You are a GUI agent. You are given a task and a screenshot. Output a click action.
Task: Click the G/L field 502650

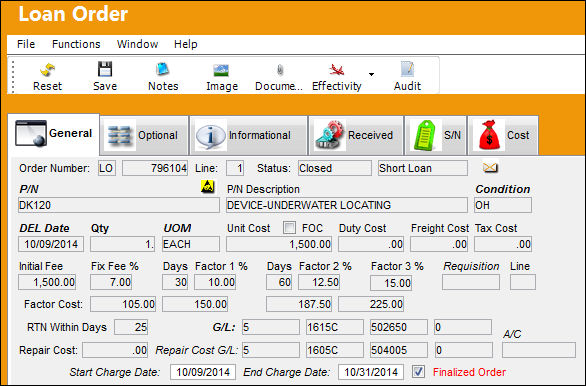399,327
